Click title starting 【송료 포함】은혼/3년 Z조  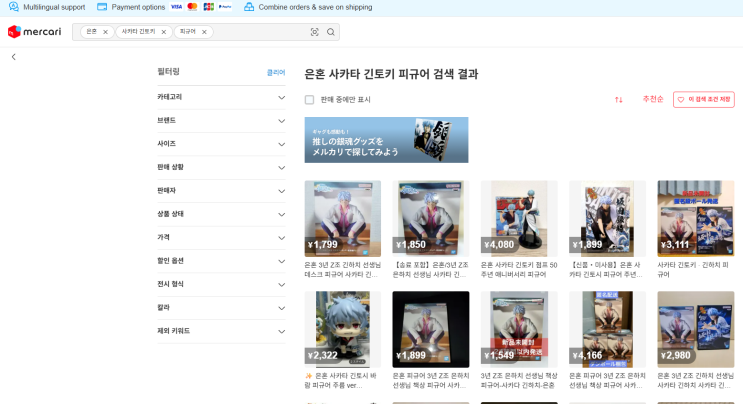click(x=430, y=269)
